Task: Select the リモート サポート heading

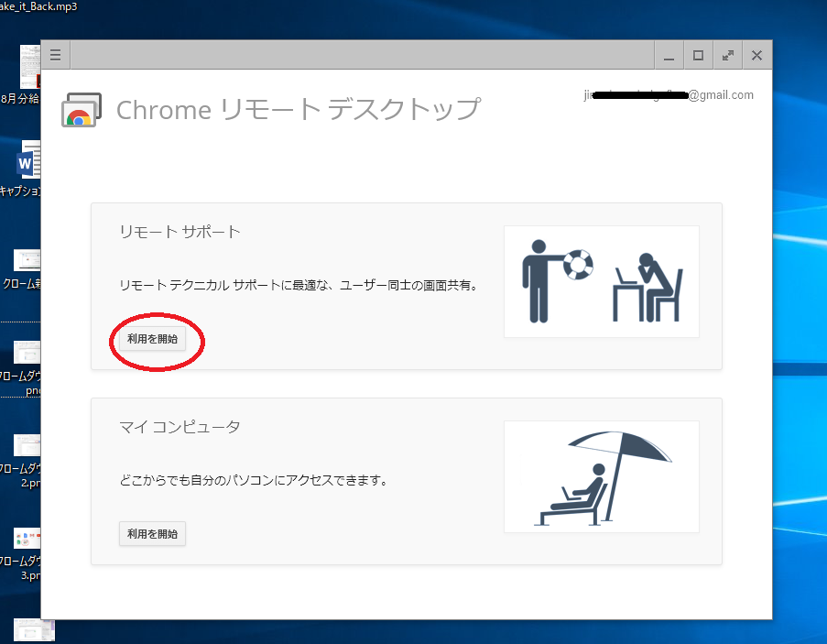Action: 180,232
